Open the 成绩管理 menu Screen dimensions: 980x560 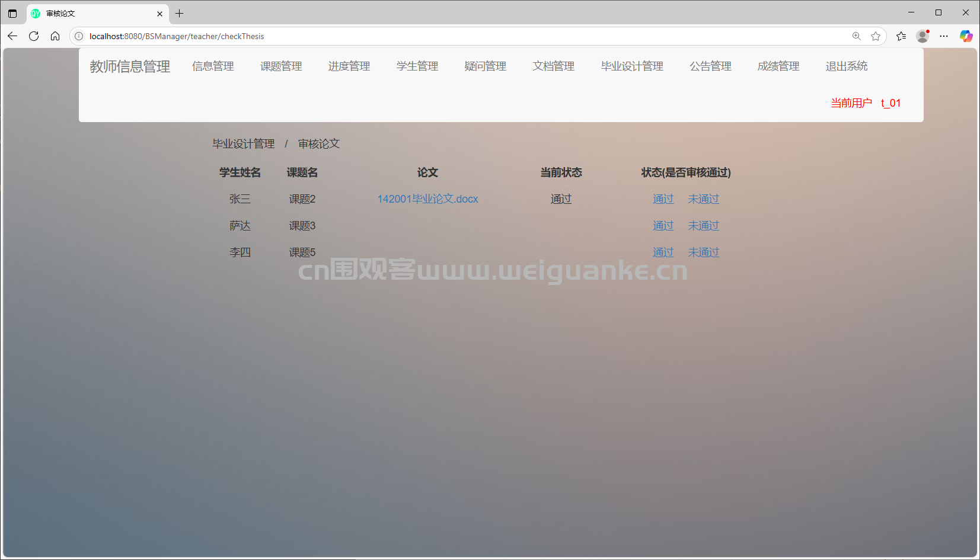click(x=778, y=66)
